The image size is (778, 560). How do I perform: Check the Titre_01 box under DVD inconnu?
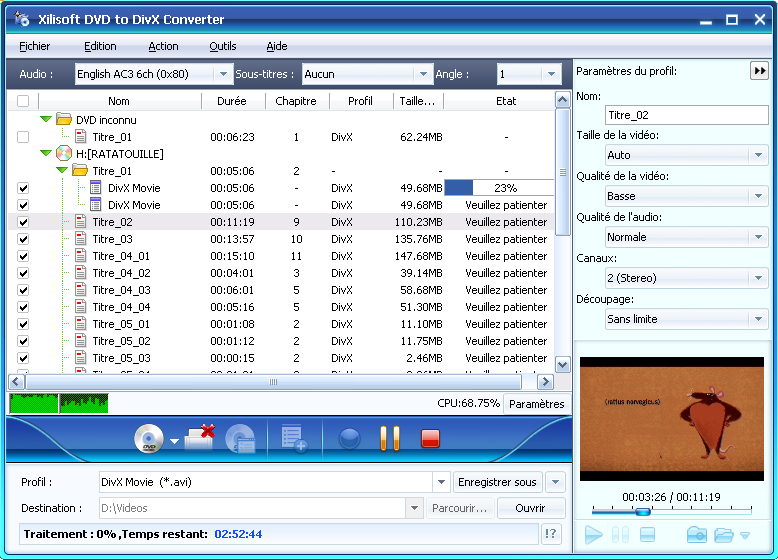coord(23,136)
